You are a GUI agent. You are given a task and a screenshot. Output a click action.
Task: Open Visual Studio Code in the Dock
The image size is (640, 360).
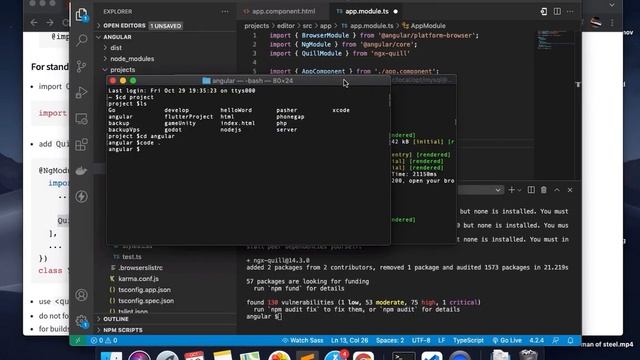(431, 355)
